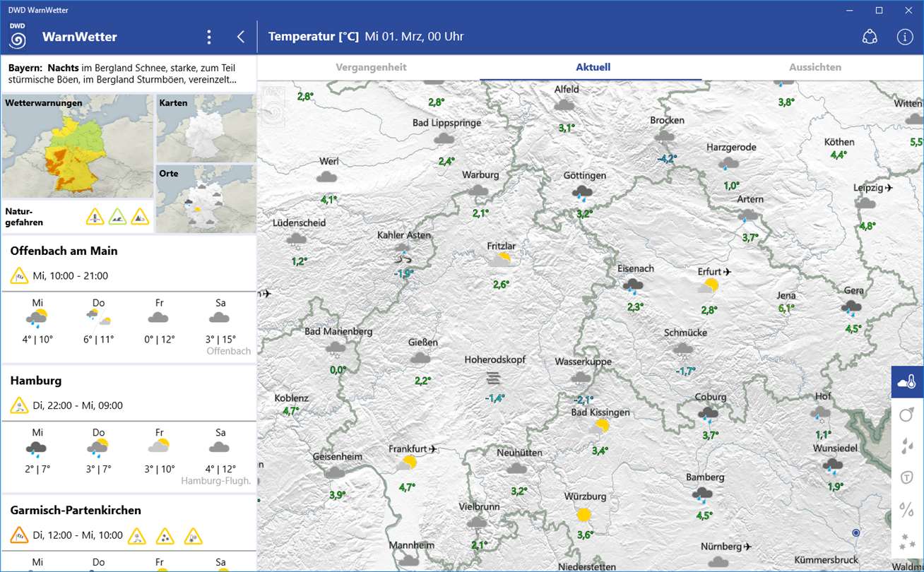Click the DWD map overlay logo
Image resolution: width=924 pixels, height=572 pixels.
point(273,106)
